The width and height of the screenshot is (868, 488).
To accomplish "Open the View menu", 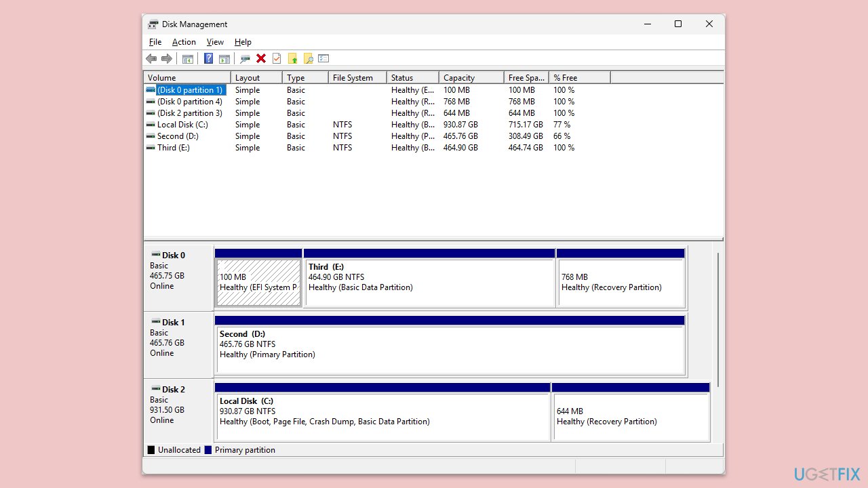I will 215,42.
